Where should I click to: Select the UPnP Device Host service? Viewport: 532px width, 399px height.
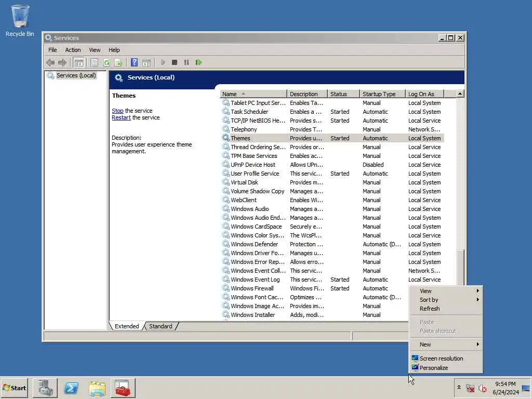pos(332,165)
